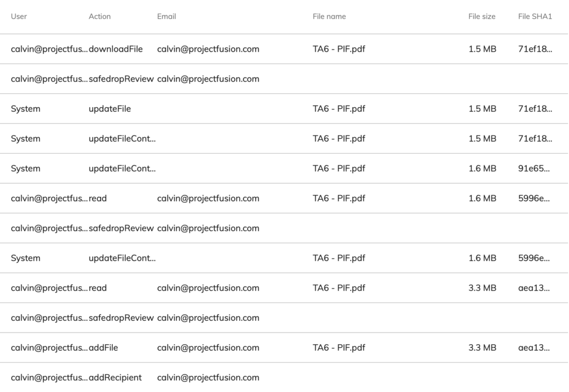Click the 91e65... SHA1 hash value
Screen dimensions: 569x392
coord(534,169)
